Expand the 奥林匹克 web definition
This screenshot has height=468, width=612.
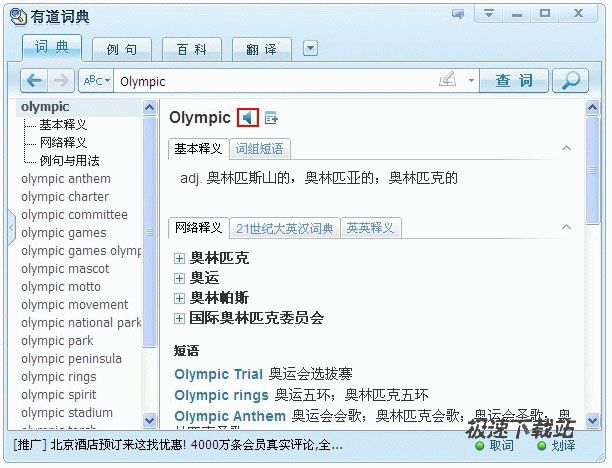179,258
